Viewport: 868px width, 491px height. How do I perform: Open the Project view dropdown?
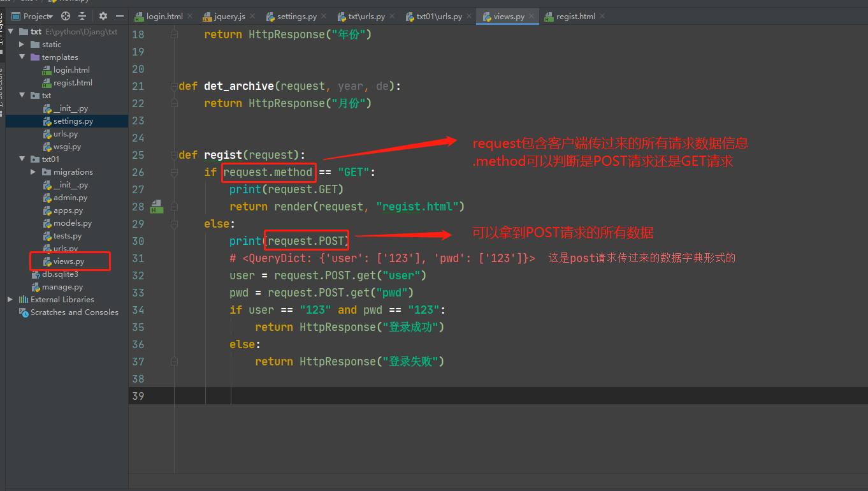click(x=33, y=16)
